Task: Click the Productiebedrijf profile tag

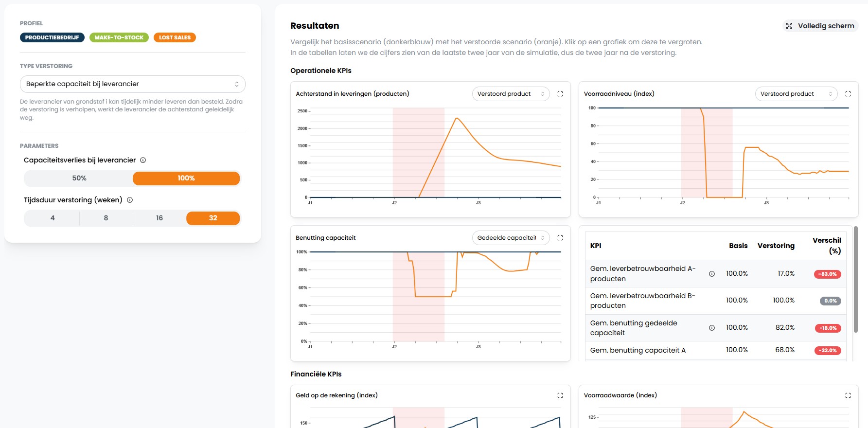Action: pyautogui.click(x=52, y=37)
